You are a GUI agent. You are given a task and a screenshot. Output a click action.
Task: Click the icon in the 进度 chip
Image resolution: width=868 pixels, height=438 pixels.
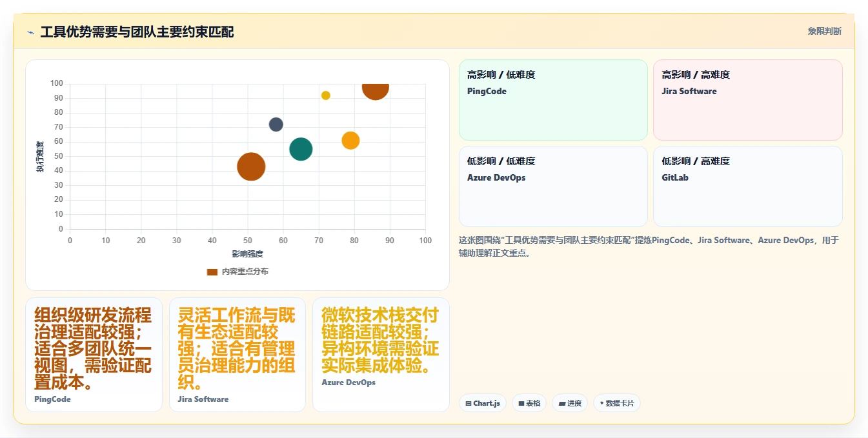(x=561, y=404)
